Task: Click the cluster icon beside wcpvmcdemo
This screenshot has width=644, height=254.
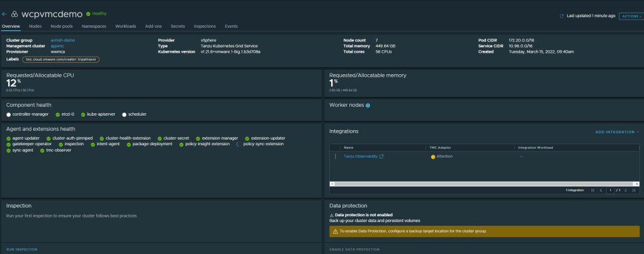Action: click(14, 13)
